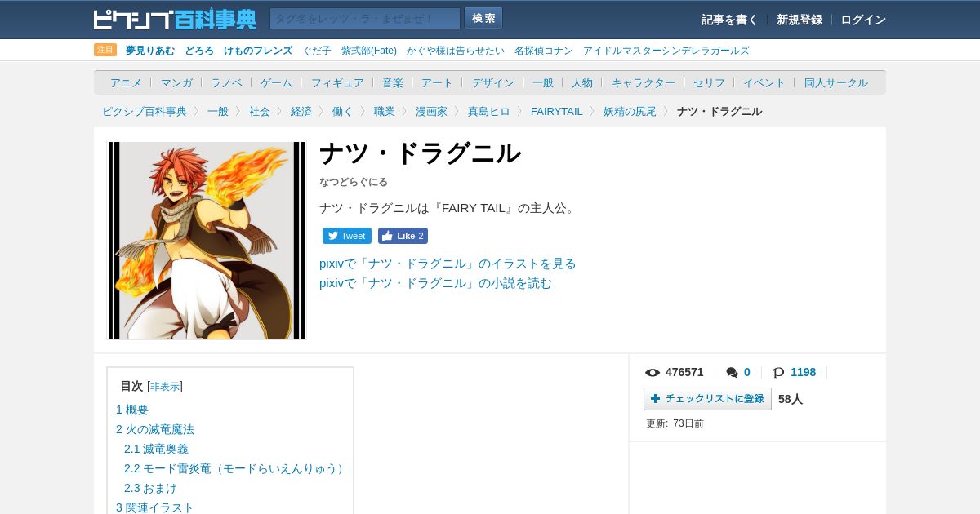This screenshot has height=514, width=980.
Task: Jump to section 1 概要
Action: click(132, 410)
